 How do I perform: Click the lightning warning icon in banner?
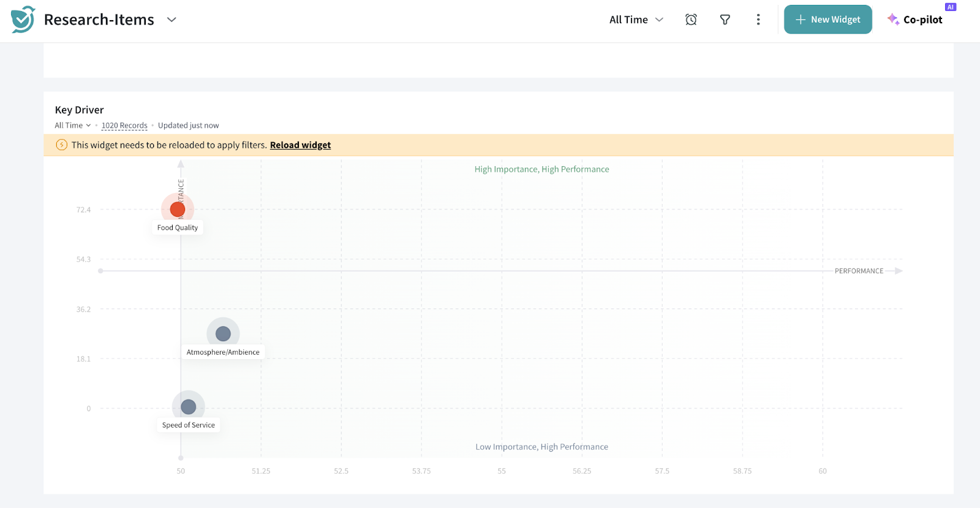pyautogui.click(x=61, y=145)
